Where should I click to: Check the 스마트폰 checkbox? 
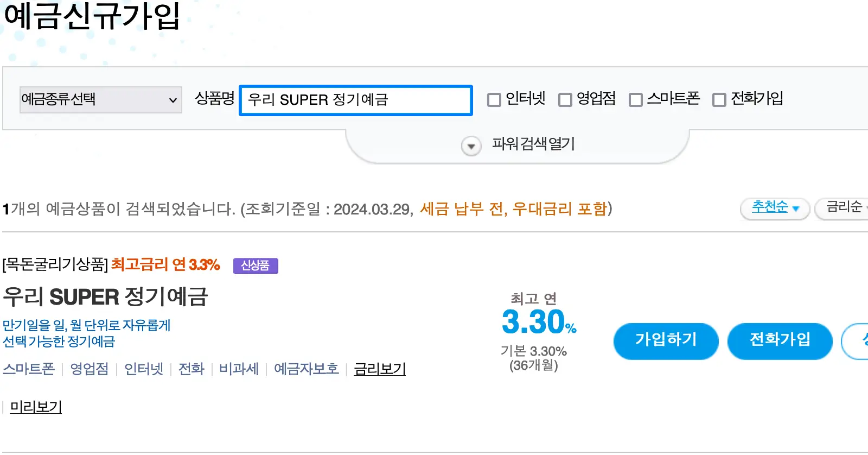(x=635, y=99)
